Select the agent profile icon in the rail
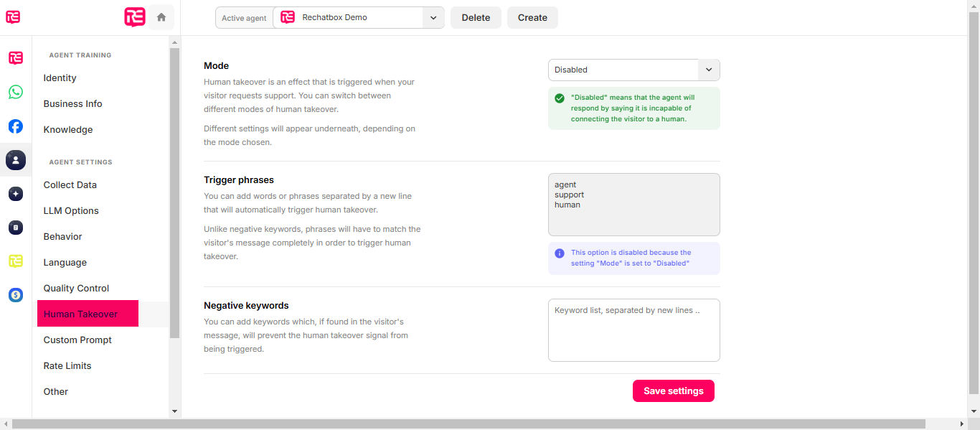The width and height of the screenshot is (980, 430). pyautogui.click(x=16, y=159)
